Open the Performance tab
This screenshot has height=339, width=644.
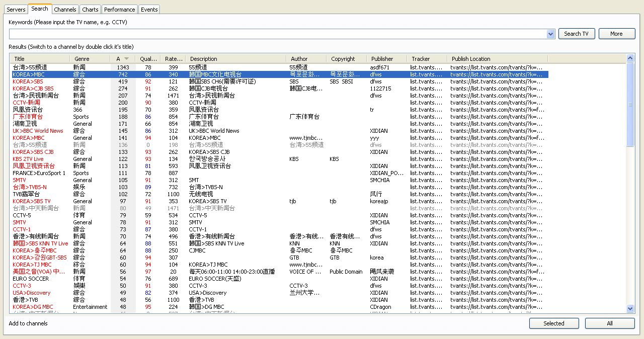pyautogui.click(x=120, y=10)
